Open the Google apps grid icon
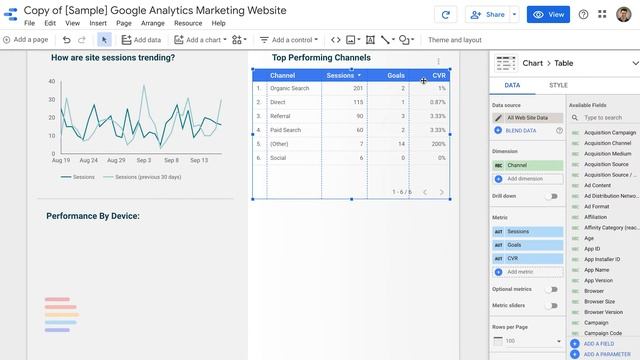The image size is (640, 360). coord(602,14)
